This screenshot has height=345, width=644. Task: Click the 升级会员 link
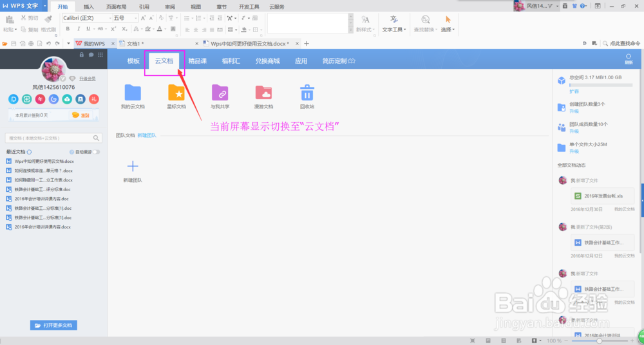(x=88, y=79)
